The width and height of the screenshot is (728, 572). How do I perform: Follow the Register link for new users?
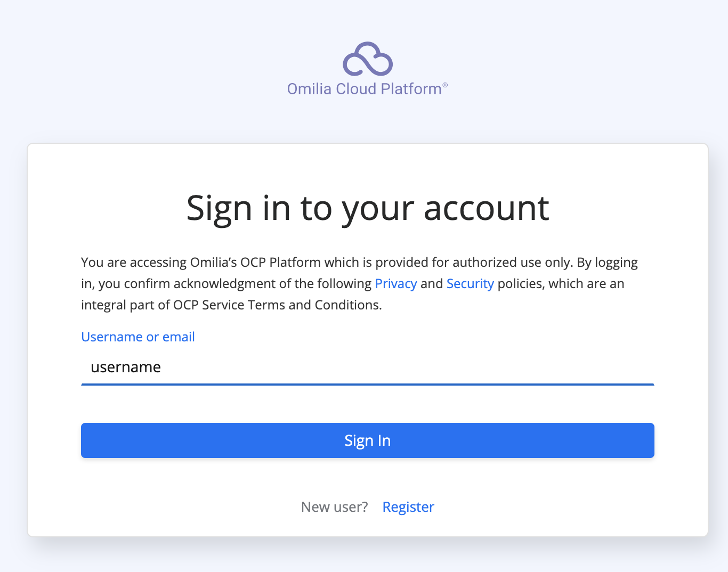(x=408, y=506)
